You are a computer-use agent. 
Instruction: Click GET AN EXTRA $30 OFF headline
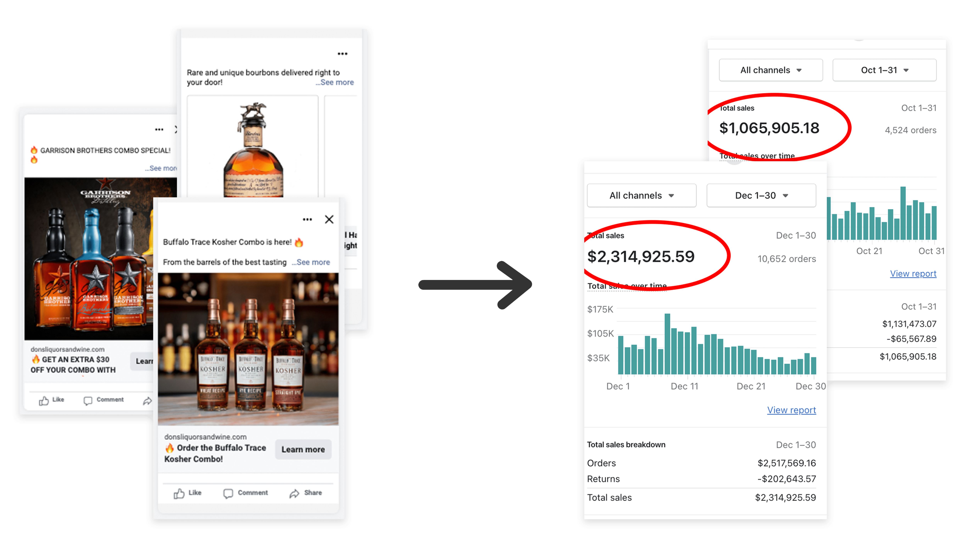73,365
